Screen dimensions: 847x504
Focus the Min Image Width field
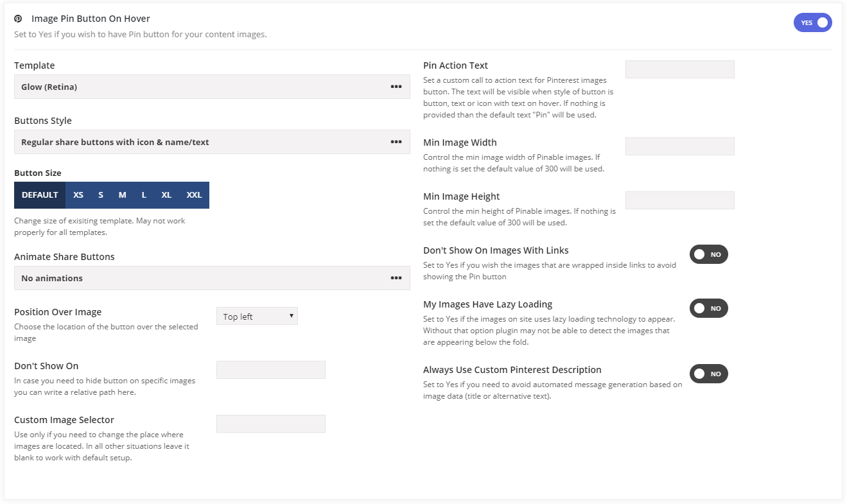pyautogui.click(x=679, y=146)
